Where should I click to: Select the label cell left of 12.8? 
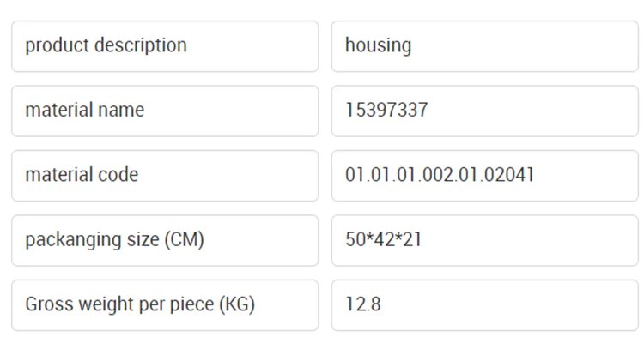point(164,304)
